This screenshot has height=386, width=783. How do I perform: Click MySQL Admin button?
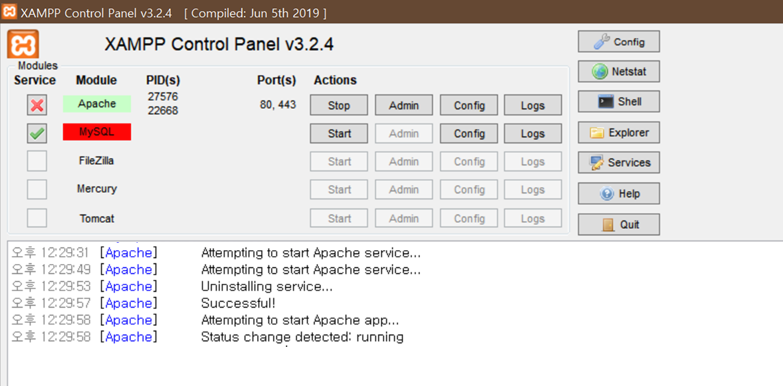[404, 133]
